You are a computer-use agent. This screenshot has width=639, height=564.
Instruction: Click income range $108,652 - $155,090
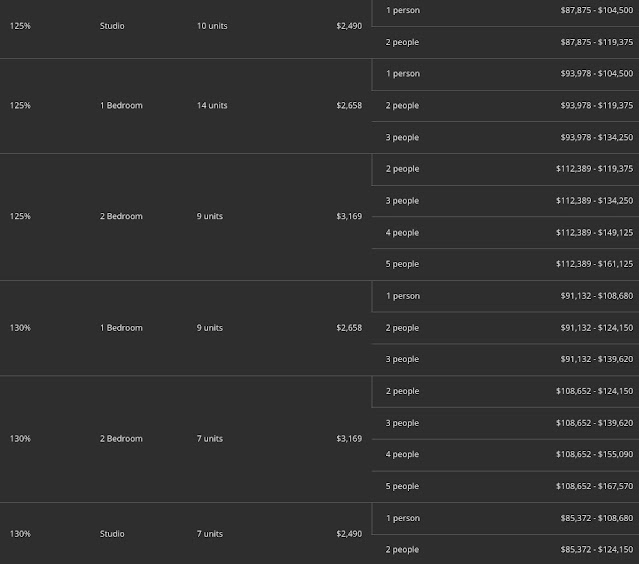coord(595,454)
